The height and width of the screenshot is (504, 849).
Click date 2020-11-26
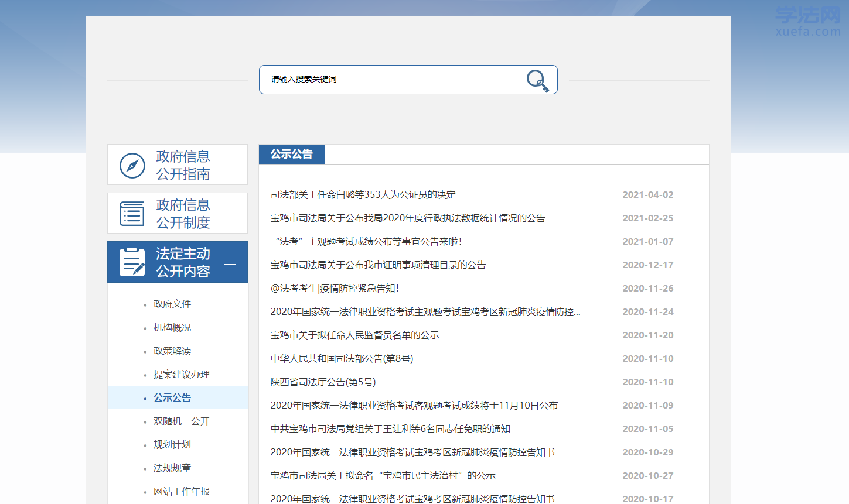coord(648,288)
